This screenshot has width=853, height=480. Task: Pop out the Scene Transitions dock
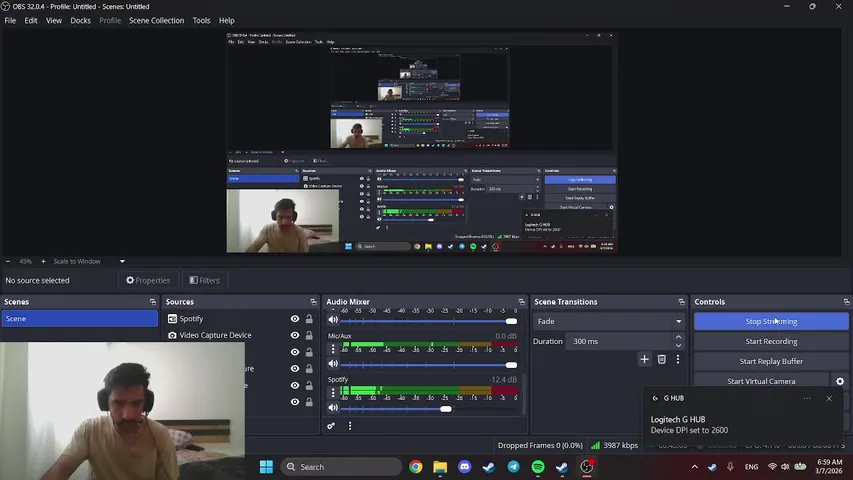(681, 302)
